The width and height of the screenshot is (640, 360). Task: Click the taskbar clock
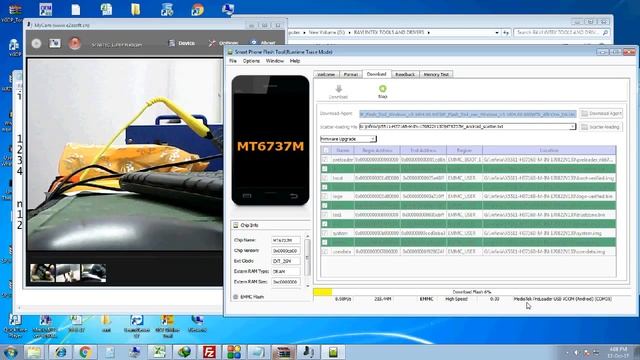(618, 352)
